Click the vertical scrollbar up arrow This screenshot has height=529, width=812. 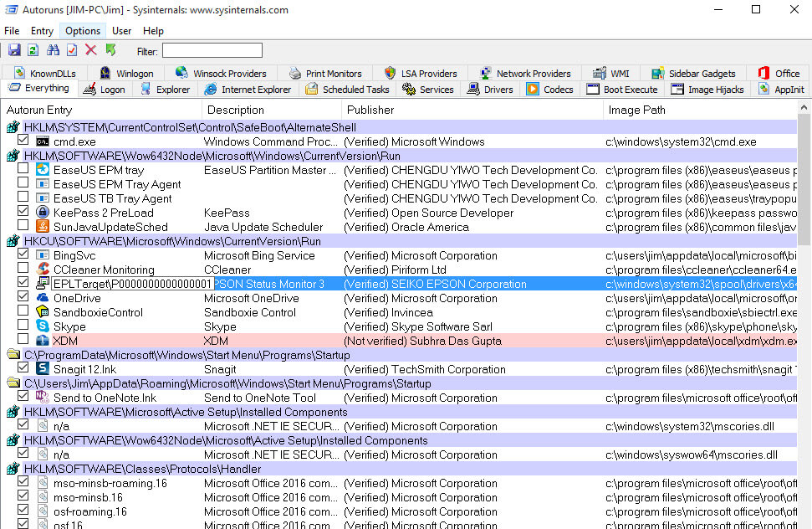[804, 108]
